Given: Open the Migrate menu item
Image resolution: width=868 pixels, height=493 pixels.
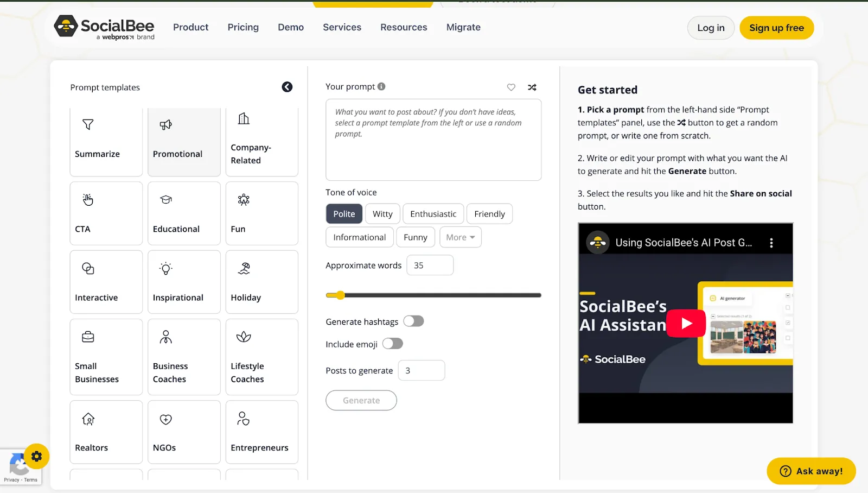Looking at the screenshot, I should click(x=463, y=27).
